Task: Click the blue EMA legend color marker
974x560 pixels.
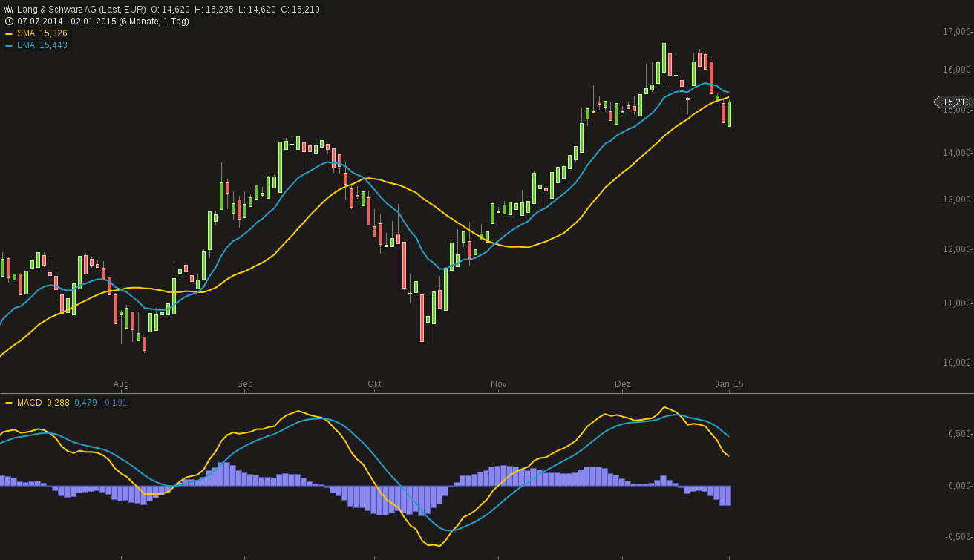Action: pyautogui.click(x=9, y=45)
